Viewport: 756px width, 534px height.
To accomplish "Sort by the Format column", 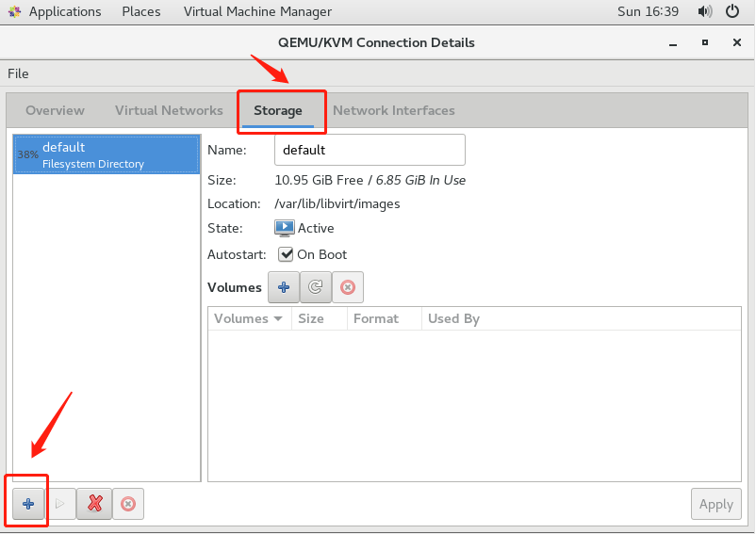I will tap(385, 318).
